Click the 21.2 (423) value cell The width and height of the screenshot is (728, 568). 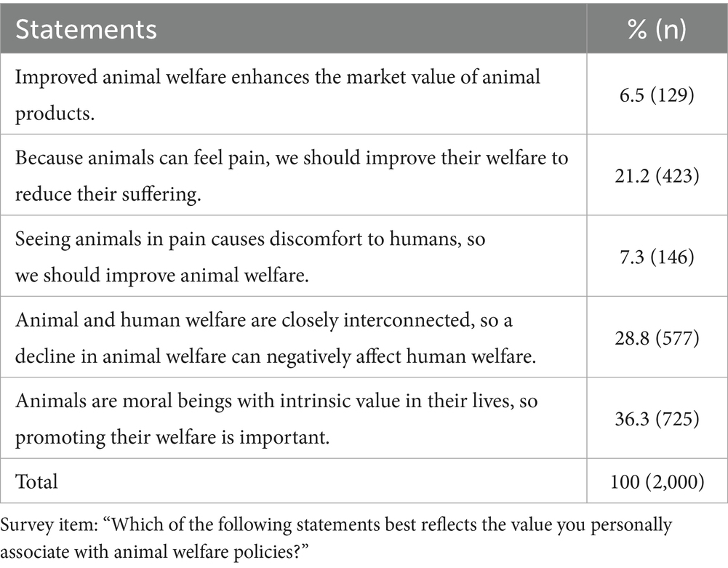[657, 176]
